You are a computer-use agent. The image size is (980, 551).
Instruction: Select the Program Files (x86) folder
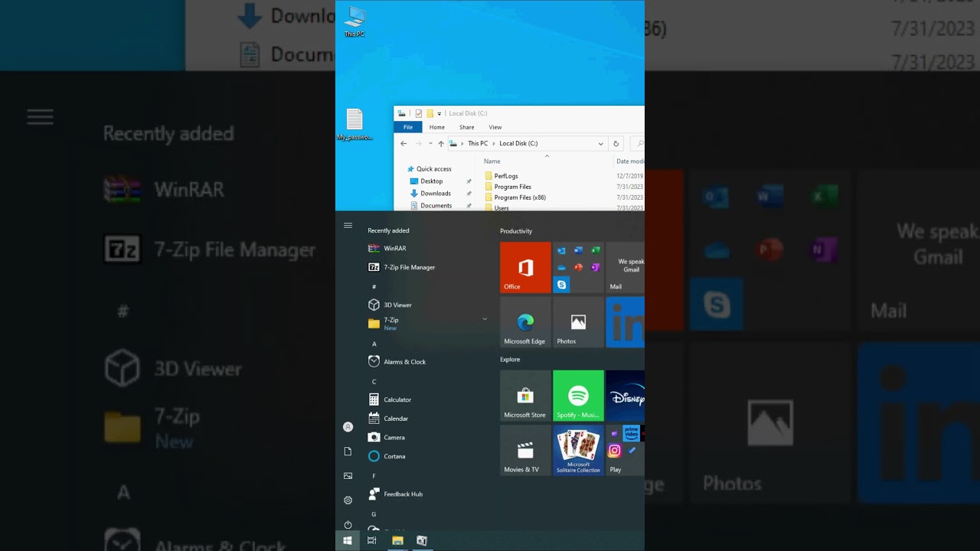tap(520, 197)
